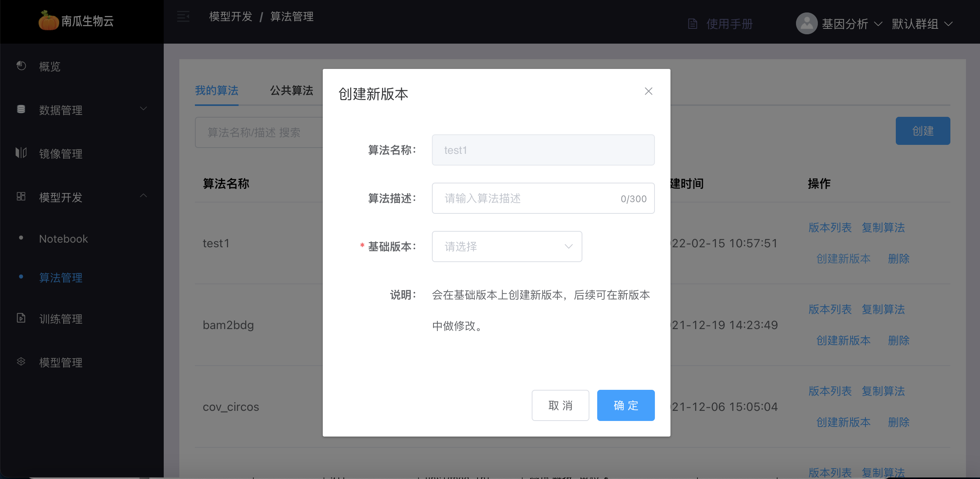Viewport: 980px width, 479px height.
Task: Open the 默认群组 group dropdown
Action: tap(922, 24)
